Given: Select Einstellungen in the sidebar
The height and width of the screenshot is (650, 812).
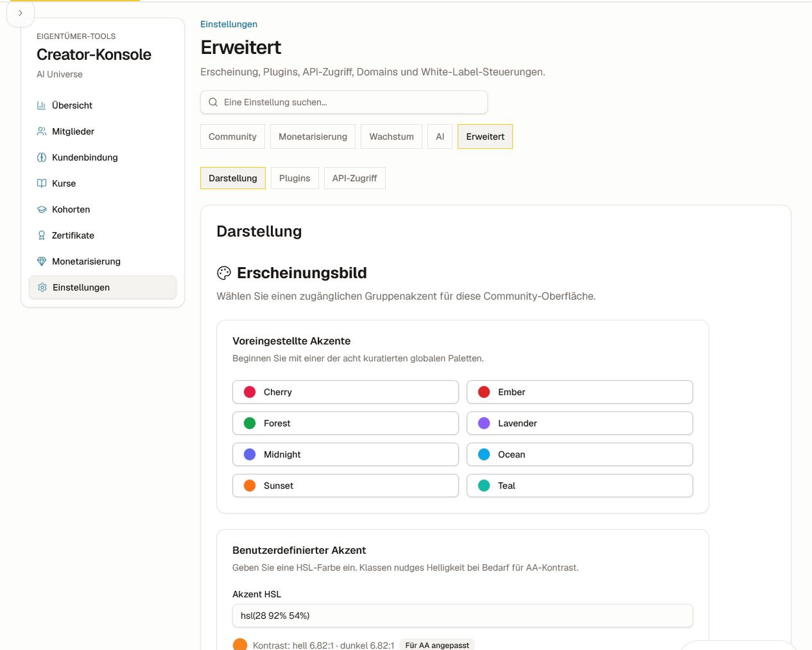Looking at the screenshot, I should coord(103,287).
